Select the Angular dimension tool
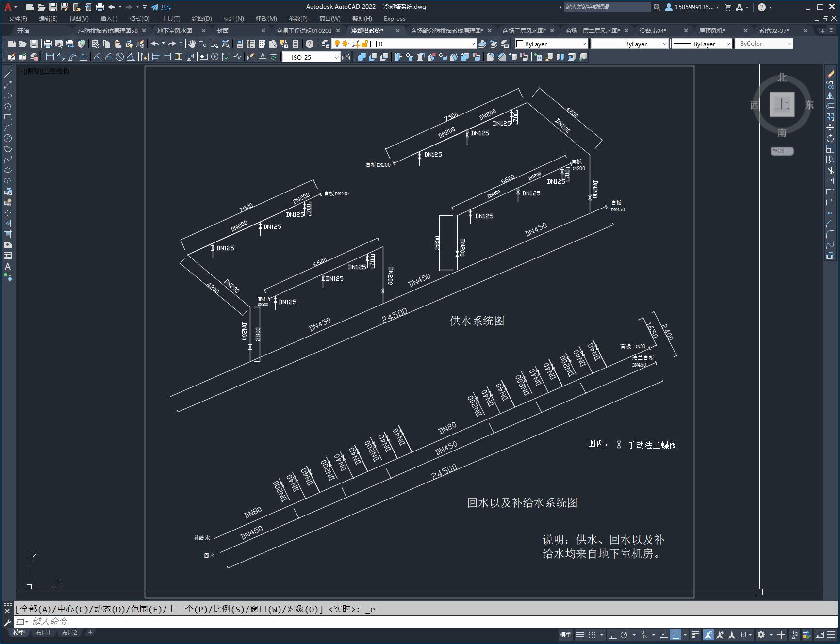The width and height of the screenshot is (840, 644). click(x=131, y=57)
